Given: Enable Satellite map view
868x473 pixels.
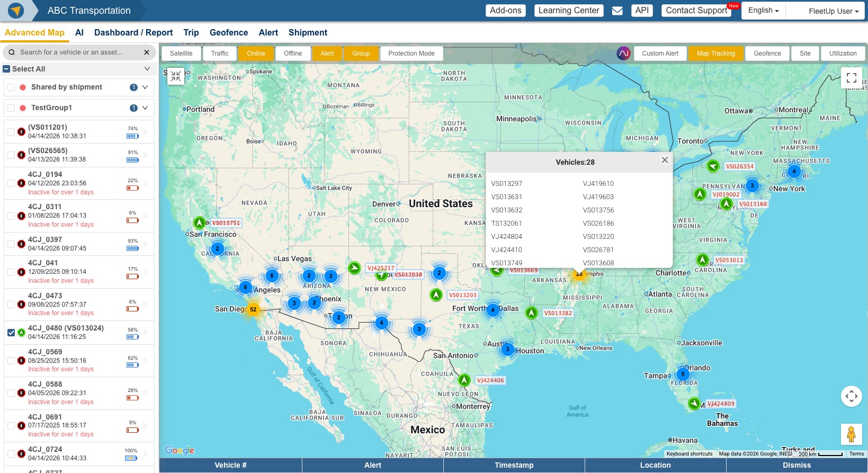Looking at the screenshot, I should coord(181,53).
